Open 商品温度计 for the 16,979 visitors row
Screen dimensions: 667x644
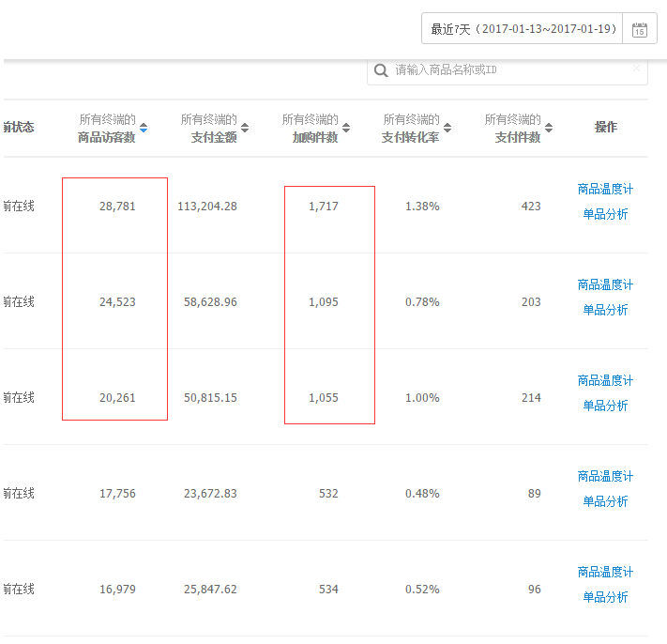click(x=605, y=573)
